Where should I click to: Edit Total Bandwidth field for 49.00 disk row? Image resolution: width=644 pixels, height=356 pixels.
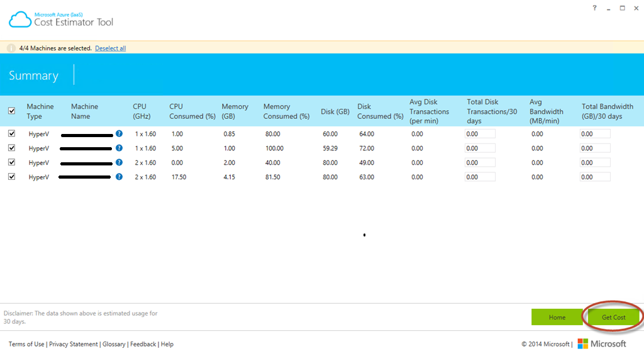tap(595, 163)
